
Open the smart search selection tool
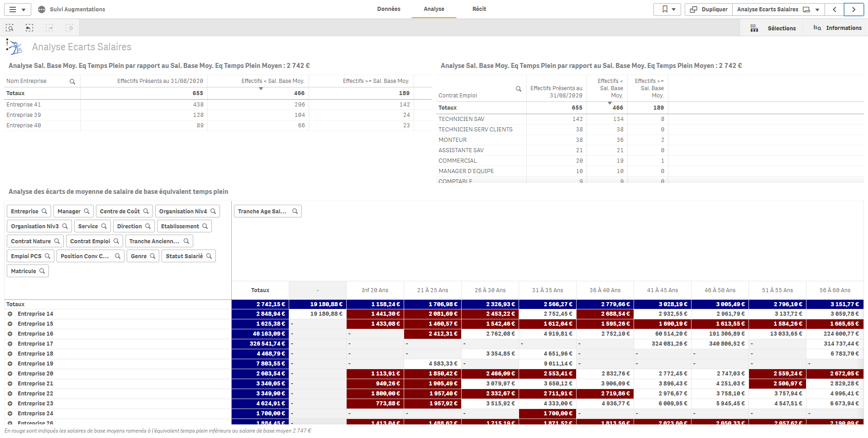click(10, 28)
